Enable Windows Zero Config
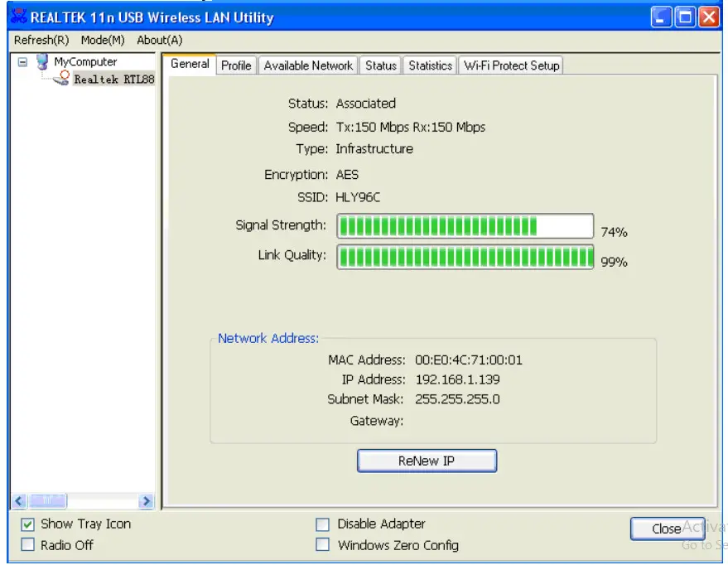 322,544
